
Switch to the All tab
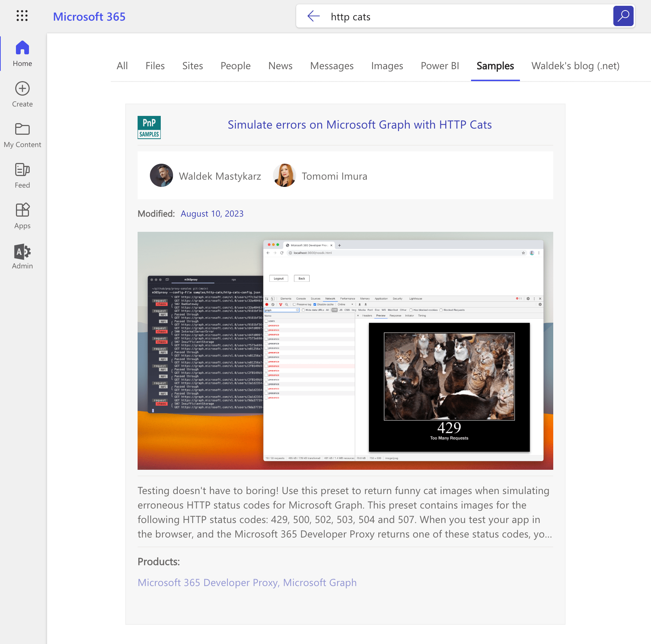[122, 66]
